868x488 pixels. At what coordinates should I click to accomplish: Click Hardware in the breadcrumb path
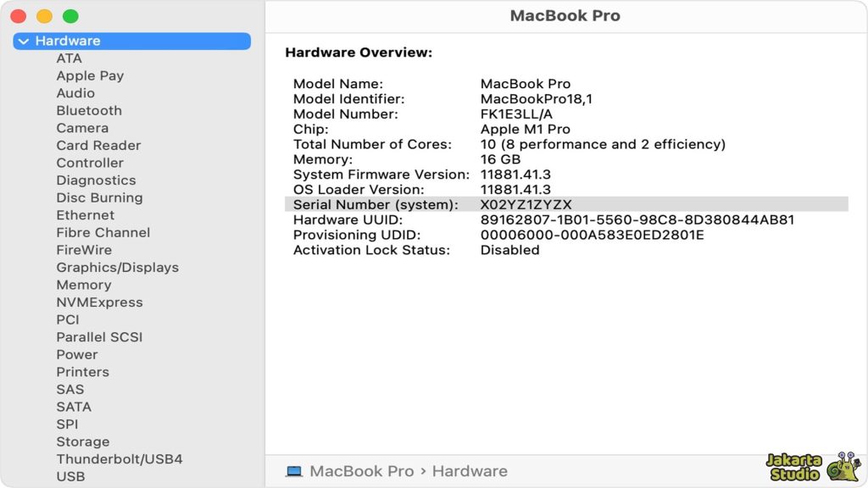pyautogui.click(x=469, y=470)
